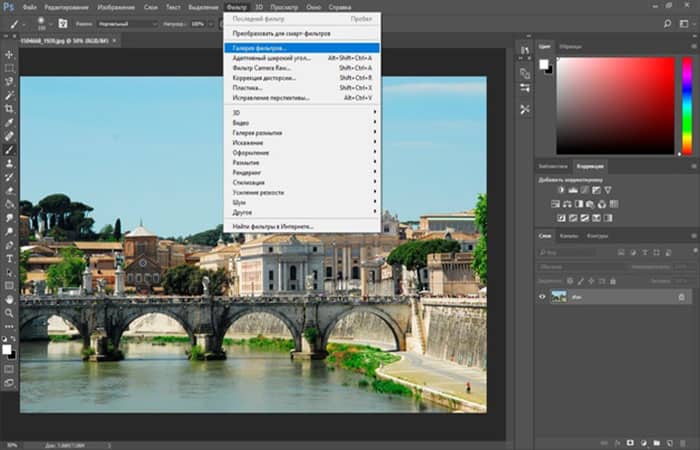Swap foreground and background colors
Viewport: 700px width, 450px height.
13,339
